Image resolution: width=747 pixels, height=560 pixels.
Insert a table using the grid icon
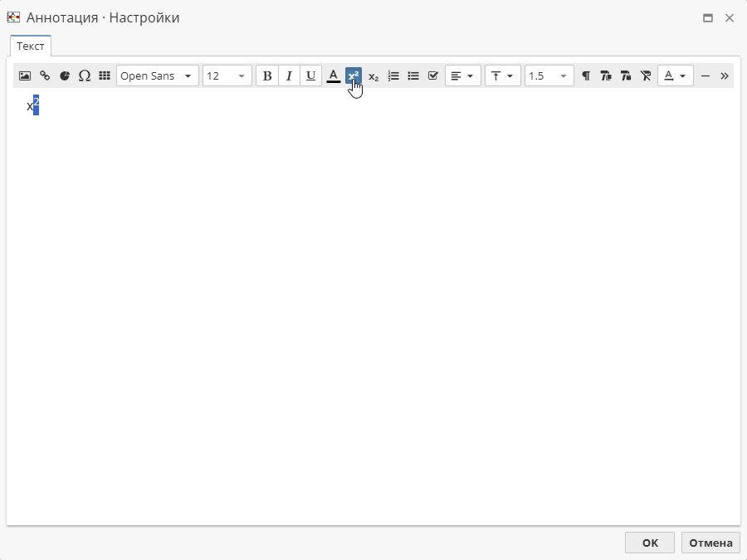click(x=105, y=75)
